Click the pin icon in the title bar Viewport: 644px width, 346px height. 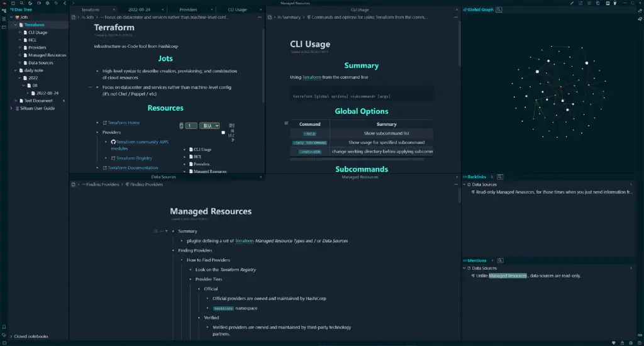coord(572,3)
